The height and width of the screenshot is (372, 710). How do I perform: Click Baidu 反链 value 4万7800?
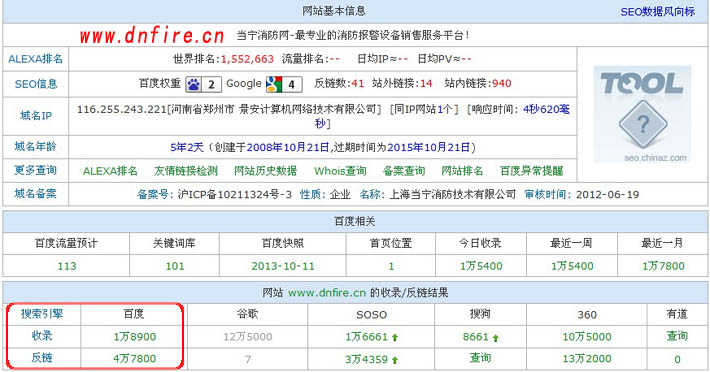[134, 358]
